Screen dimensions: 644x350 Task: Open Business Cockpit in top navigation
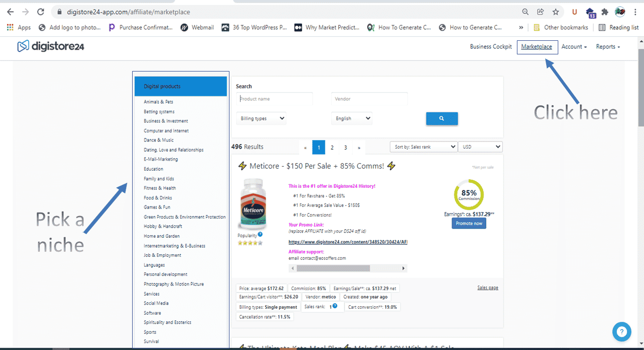tap(491, 47)
